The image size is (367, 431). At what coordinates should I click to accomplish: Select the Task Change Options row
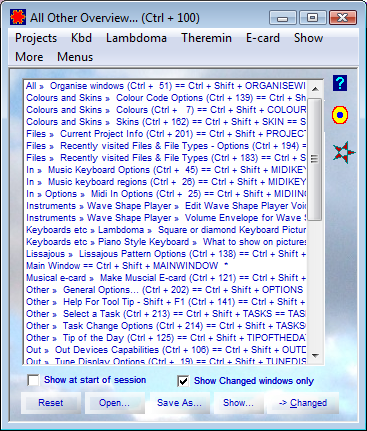[166, 326]
